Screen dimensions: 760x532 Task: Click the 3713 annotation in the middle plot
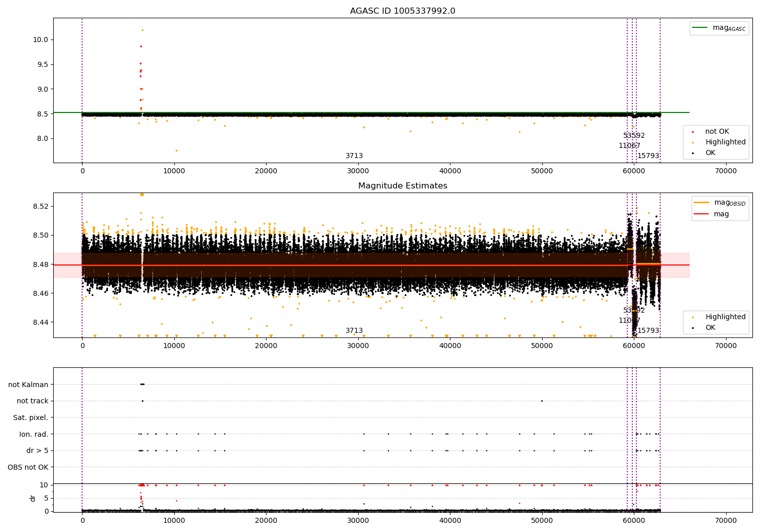(354, 331)
